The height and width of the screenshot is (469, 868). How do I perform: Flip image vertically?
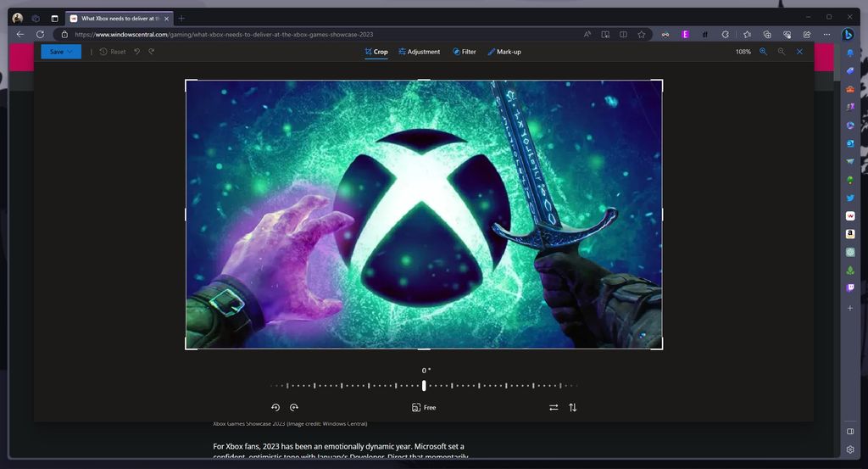(573, 408)
